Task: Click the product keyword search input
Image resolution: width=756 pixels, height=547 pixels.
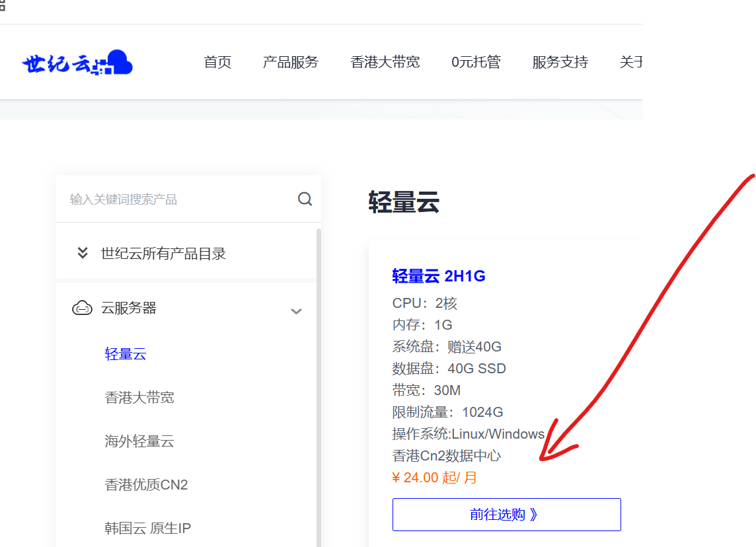Action: (x=165, y=199)
